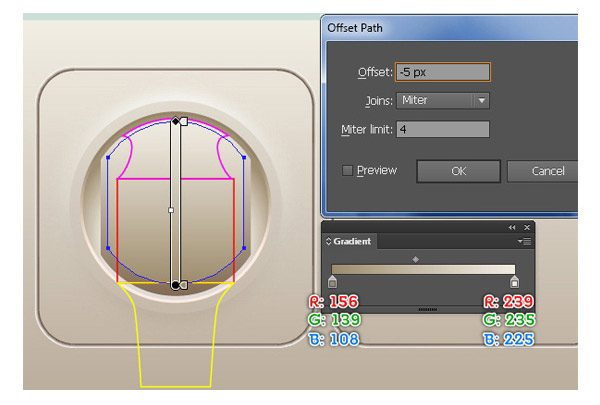Click the Miter limit input field
Viewport: 600px width, 405px height.
(x=443, y=129)
